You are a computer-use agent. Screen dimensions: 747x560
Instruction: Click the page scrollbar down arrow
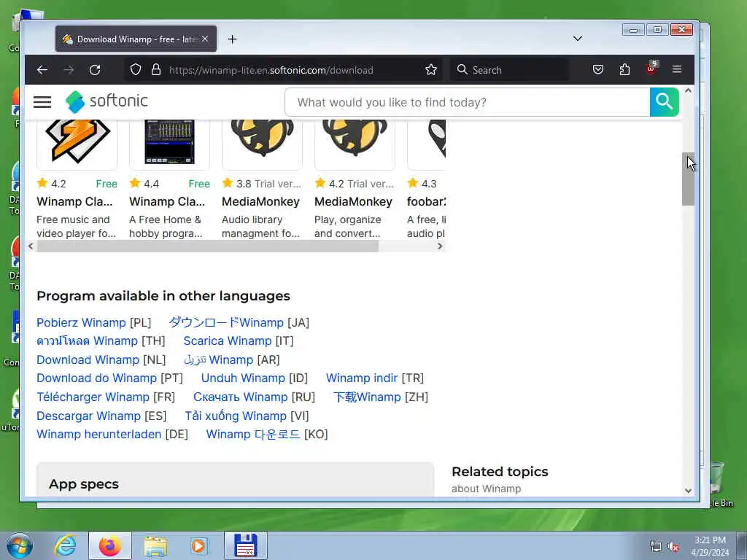(688, 491)
